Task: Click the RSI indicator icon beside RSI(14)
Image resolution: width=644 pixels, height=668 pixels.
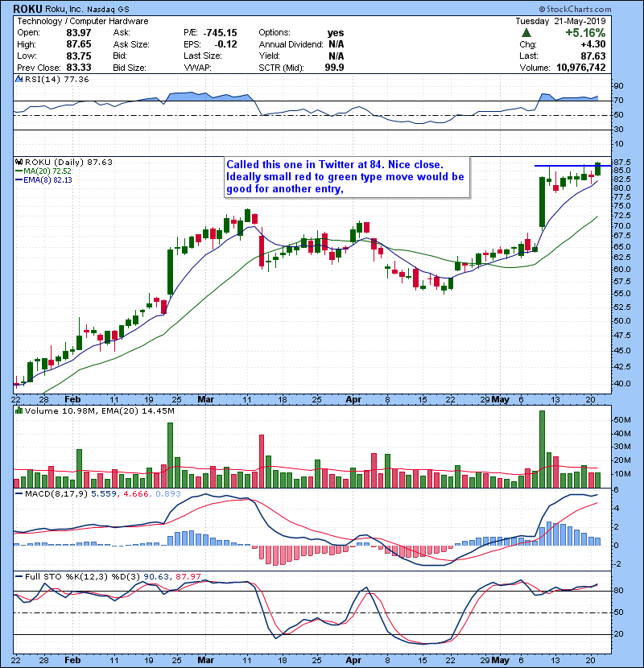Action: click(x=19, y=79)
